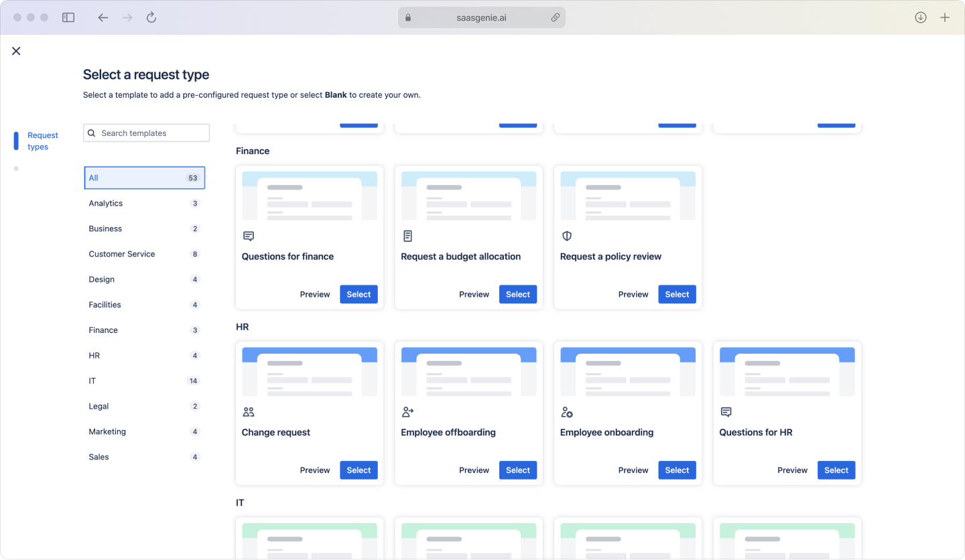Select the Change request template
965x560 pixels.
(x=359, y=470)
